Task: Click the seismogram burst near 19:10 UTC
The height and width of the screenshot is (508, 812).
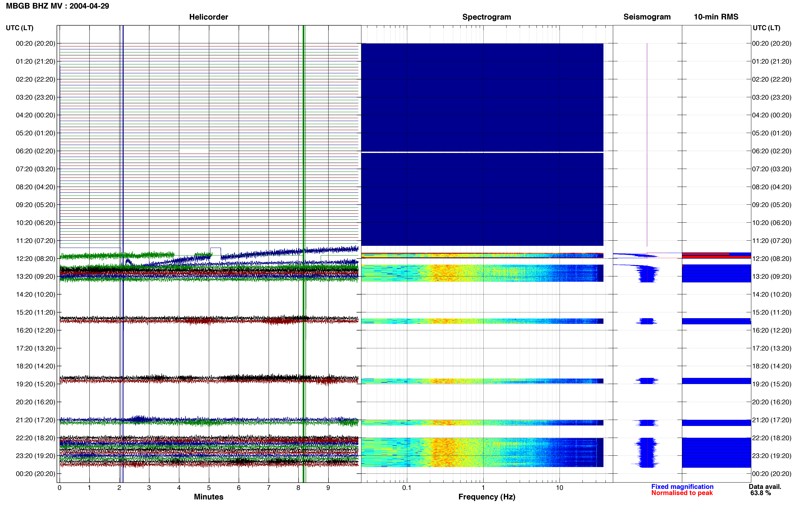Action: tap(646, 381)
